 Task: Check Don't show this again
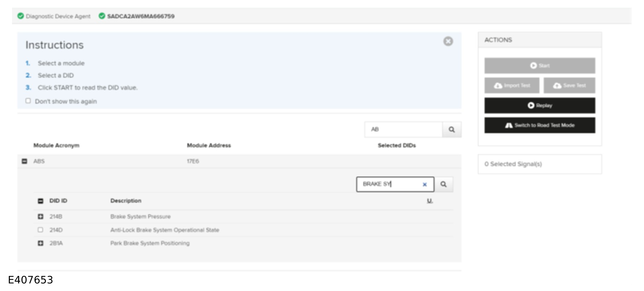point(28,101)
